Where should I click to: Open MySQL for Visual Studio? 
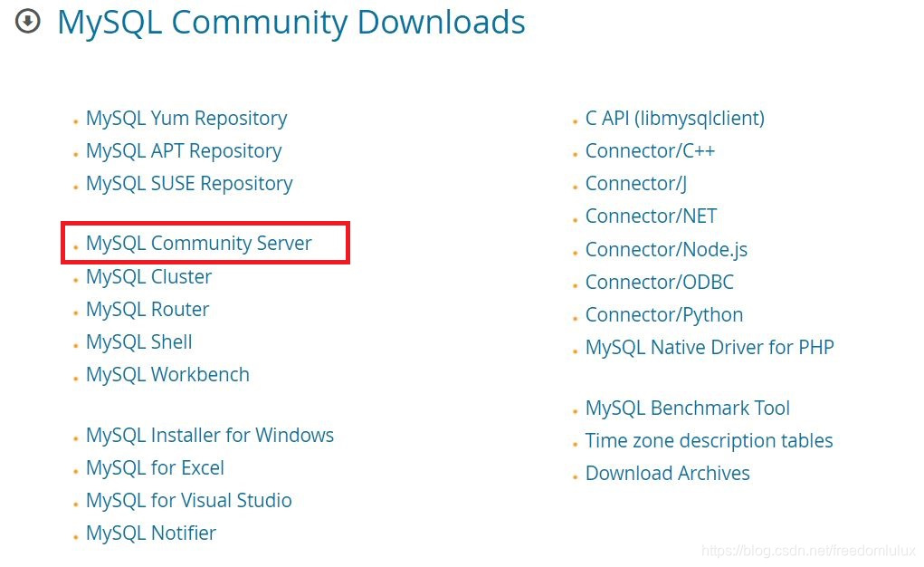click(188, 500)
